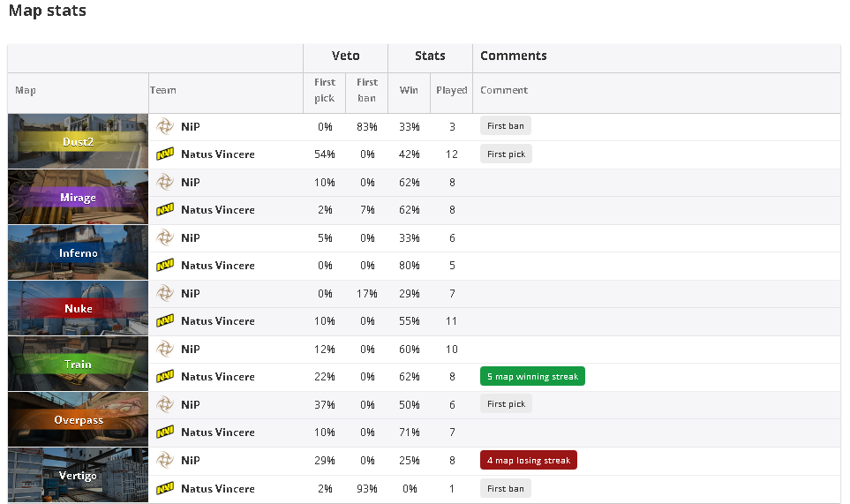Click the 4 map losing streak badge
Viewport: 850px width, 504px height.
529,460
